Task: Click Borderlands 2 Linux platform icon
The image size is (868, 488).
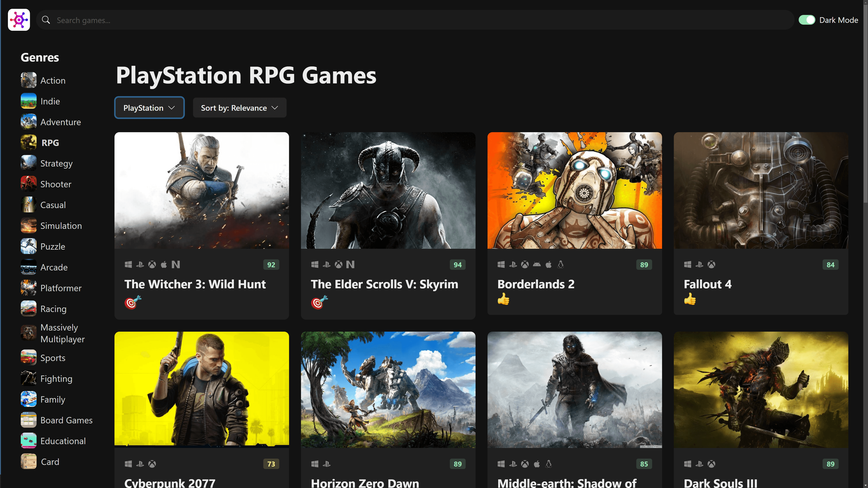Action: pos(560,265)
